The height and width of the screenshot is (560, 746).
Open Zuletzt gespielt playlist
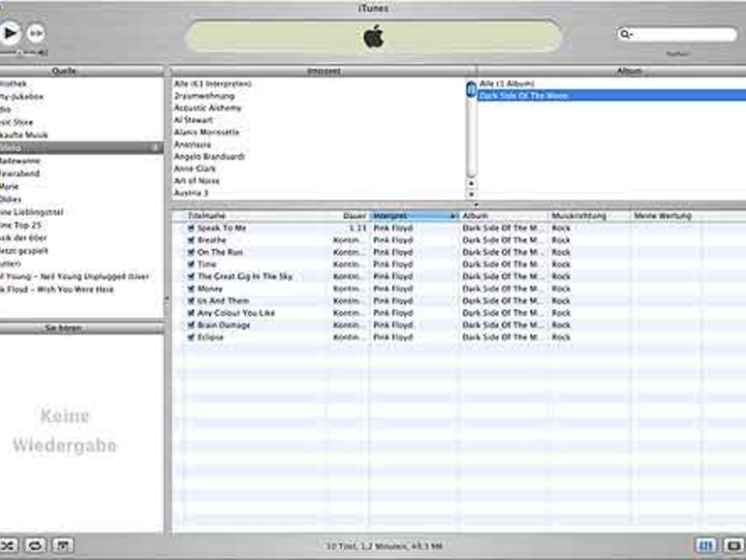[x=24, y=251]
